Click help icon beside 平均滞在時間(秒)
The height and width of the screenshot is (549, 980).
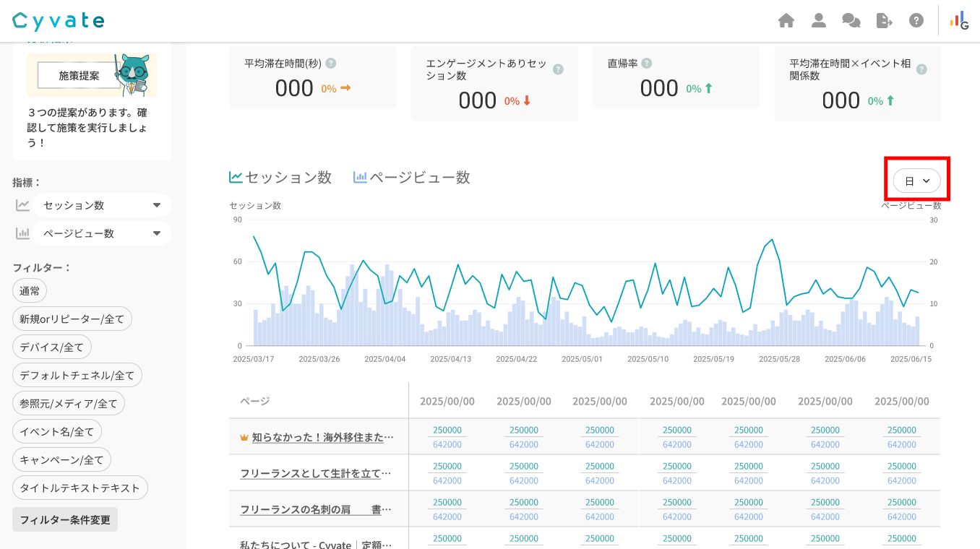331,64
